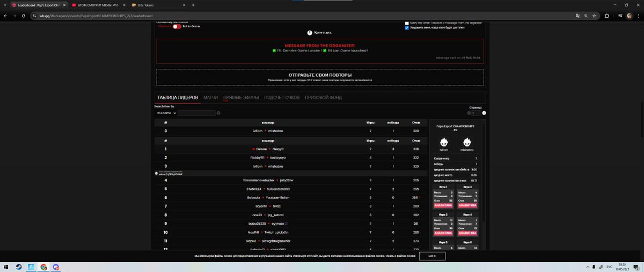
Task: Toggle notify on organizer message checkbox
Action: coord(406,23)
